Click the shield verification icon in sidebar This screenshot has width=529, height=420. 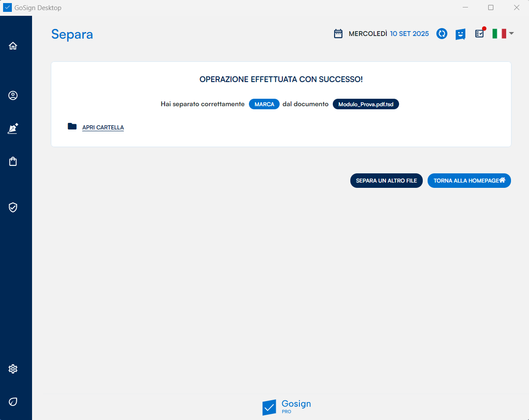[13, 207]
